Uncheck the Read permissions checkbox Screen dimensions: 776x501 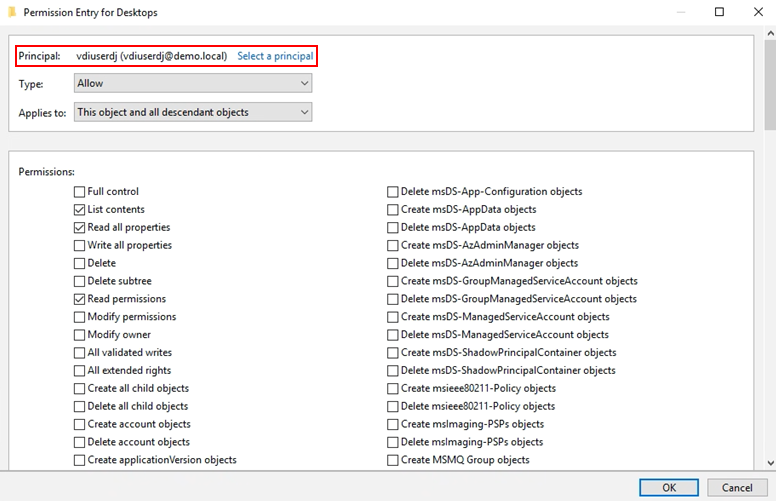tap(80, 299)
